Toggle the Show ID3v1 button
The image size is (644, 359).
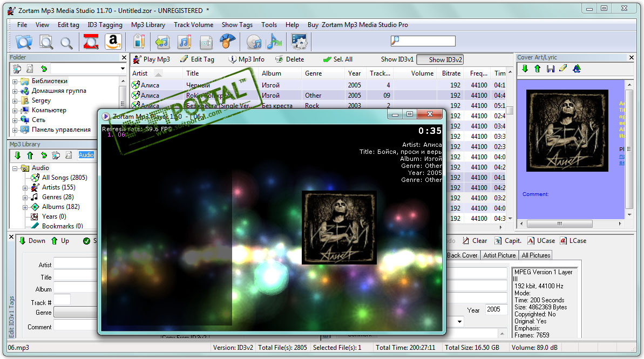(397, 59)
